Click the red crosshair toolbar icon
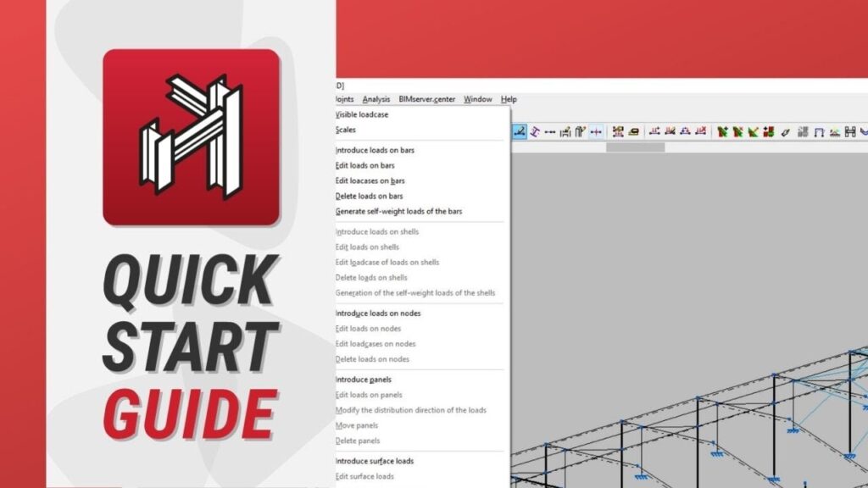Image resolution: width=868 pixels, height=488 pixels. [x=596, y=131]
